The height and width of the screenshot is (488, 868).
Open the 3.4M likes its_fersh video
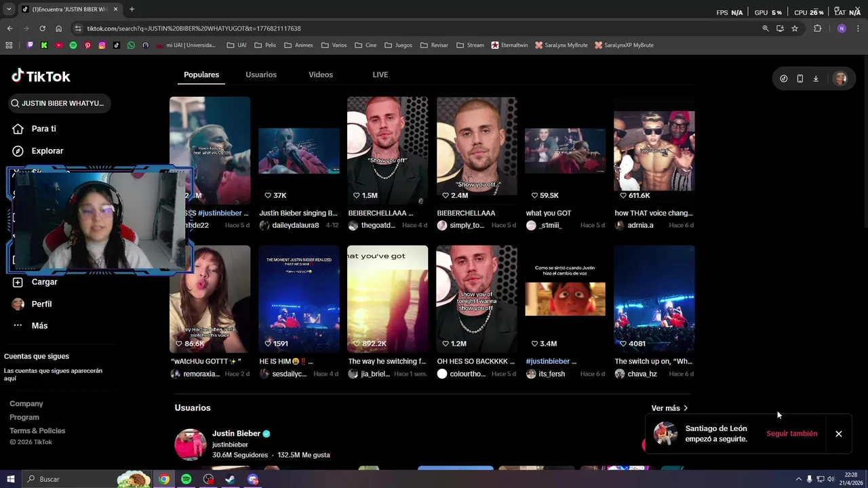coord(566,299)
